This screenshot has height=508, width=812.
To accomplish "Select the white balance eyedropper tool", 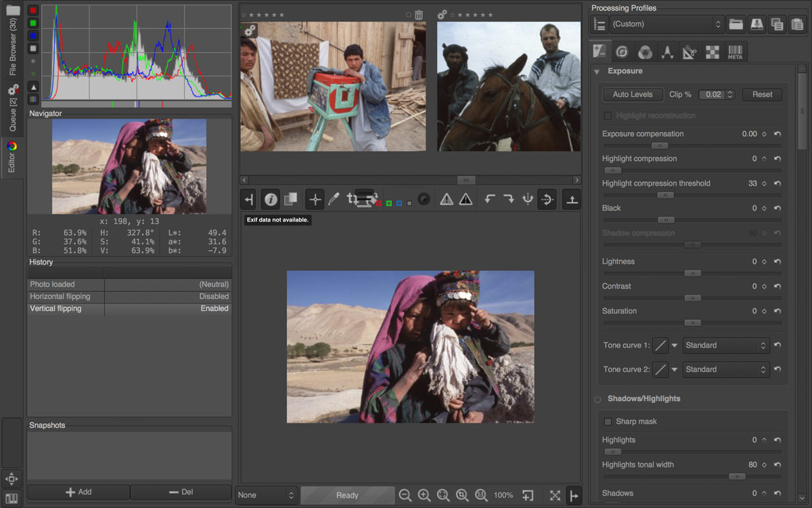I will coord(334,199).
